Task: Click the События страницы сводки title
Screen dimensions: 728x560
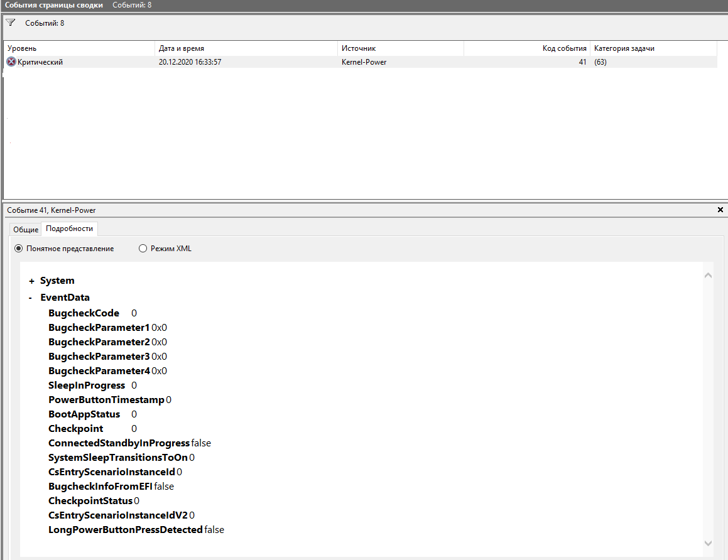Action: 54,5
